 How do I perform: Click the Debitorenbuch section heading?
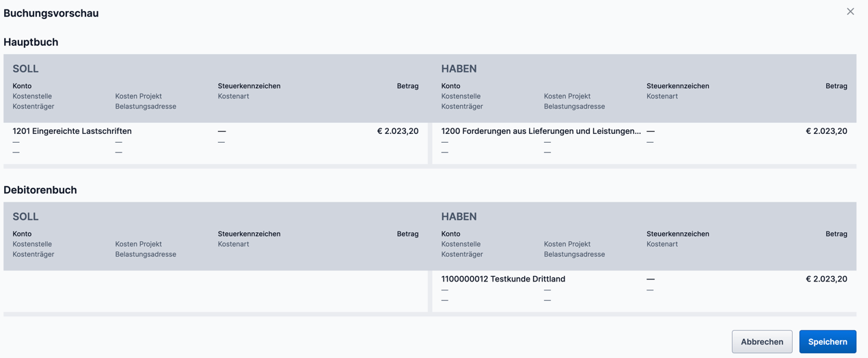click(40, 190)
